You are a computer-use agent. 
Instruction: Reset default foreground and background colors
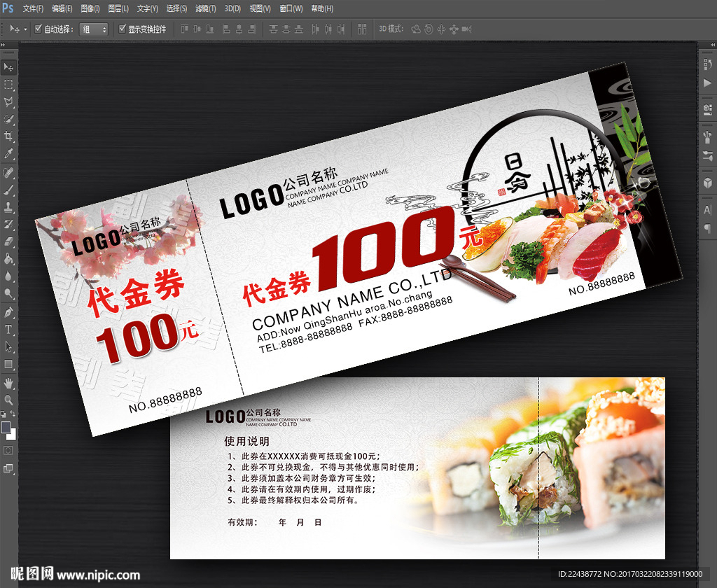click(x=4, y=414)
